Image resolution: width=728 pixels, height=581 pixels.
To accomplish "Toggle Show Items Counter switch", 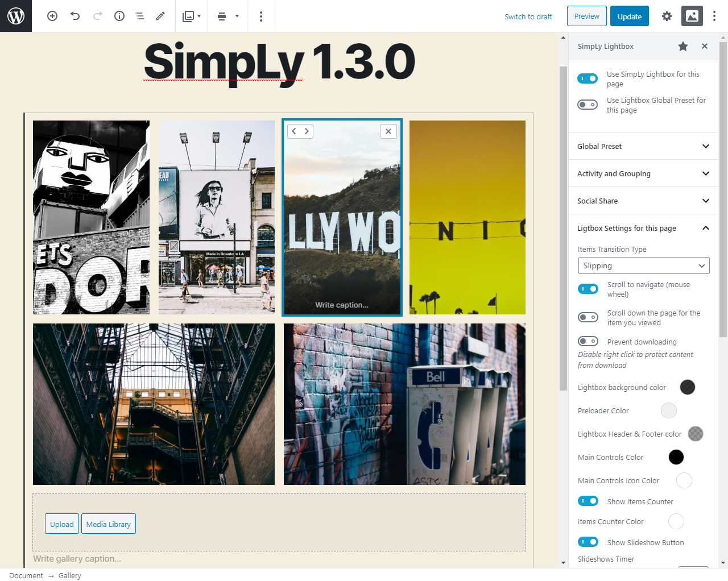I will pos(588,501).
